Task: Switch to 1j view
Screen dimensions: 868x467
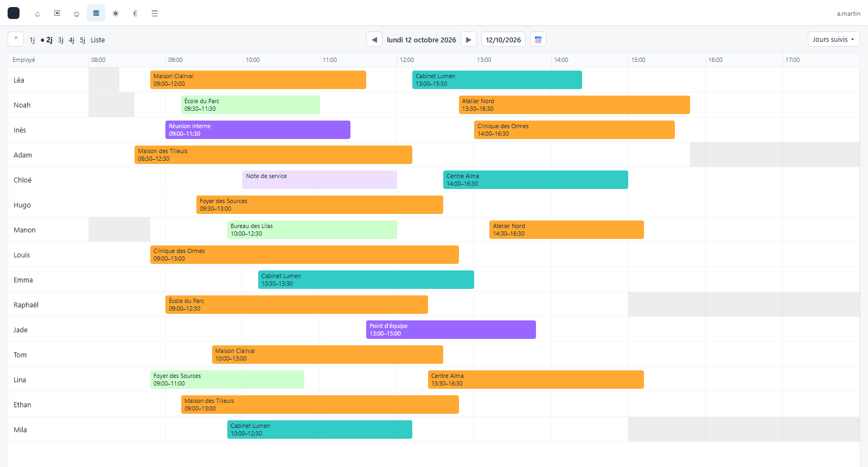Action: (x=32, y=40)
